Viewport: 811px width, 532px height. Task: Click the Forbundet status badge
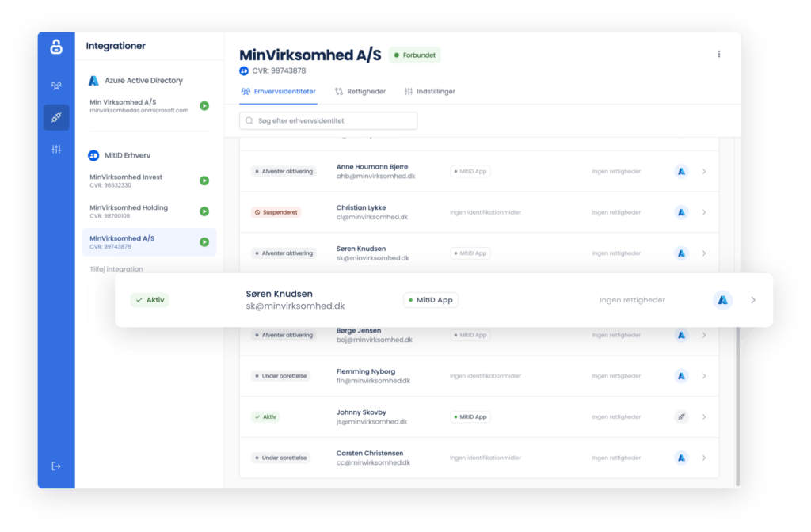[414, 55]
